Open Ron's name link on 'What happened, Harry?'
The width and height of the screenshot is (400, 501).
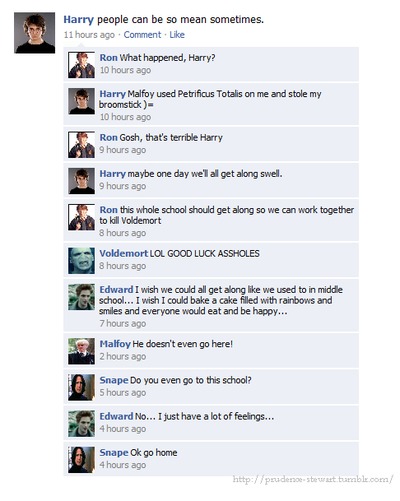pos(108,58)
